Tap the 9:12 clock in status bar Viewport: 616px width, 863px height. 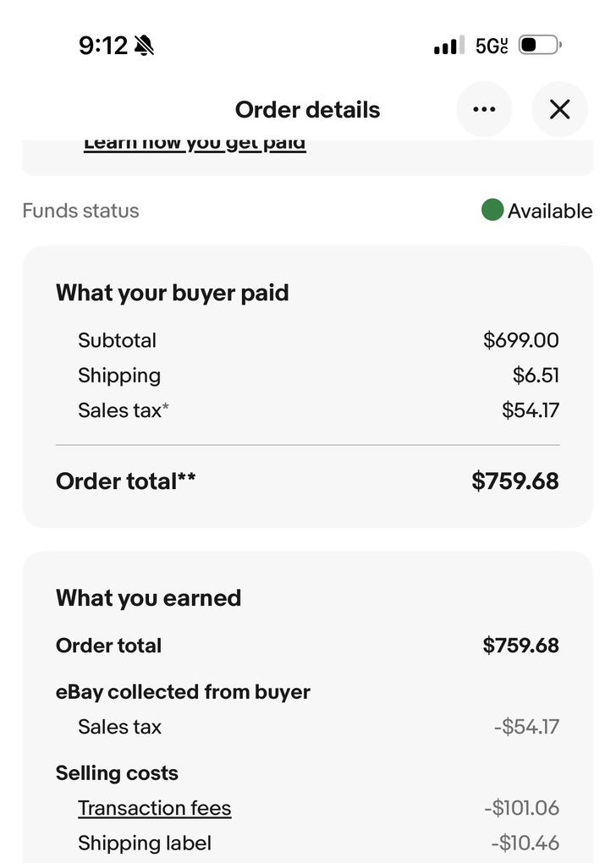[102, 46]
